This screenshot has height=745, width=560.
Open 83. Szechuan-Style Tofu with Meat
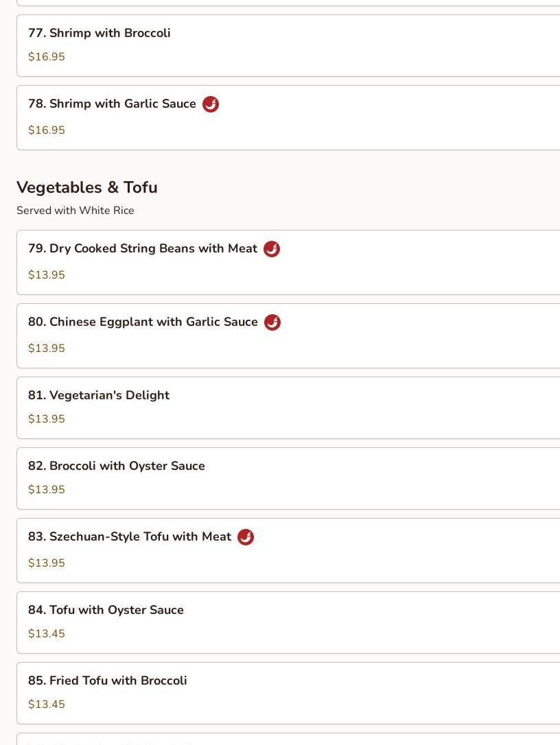[x=130, y=536]
